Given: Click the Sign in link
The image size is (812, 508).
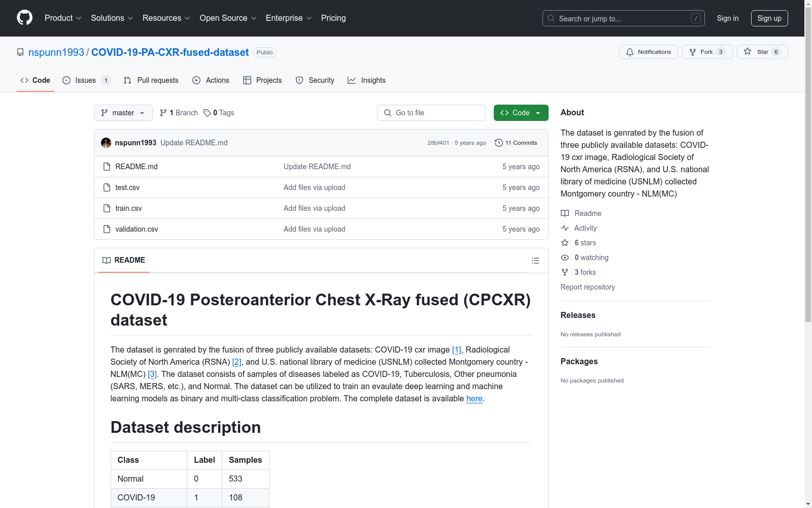Looking at the screenshot, I should coord(728,18).
